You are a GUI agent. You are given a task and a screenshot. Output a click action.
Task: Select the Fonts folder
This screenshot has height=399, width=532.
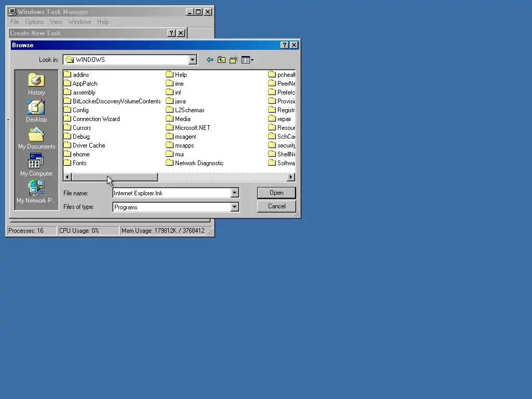(x=75, y=163)
